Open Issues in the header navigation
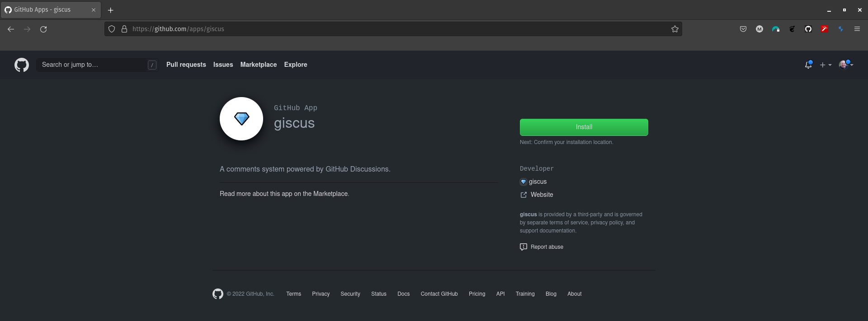This screenshot has height=321, width=868. [x=223, y=65]
